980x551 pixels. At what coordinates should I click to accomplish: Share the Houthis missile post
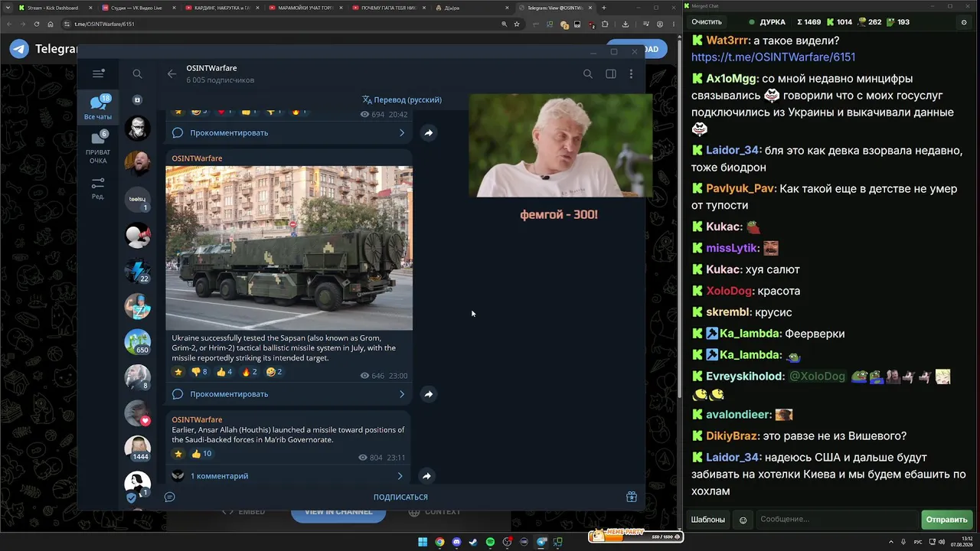427,476
